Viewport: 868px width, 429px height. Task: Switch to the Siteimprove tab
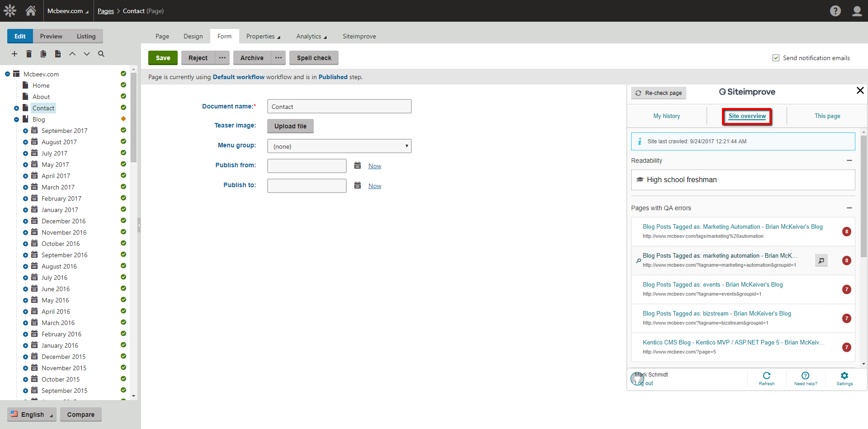click(359, 36)
